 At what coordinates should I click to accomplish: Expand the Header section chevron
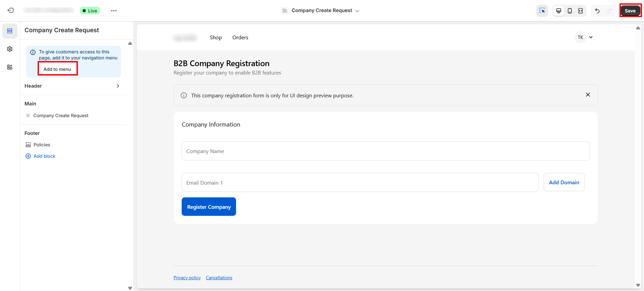pos(118,86)
